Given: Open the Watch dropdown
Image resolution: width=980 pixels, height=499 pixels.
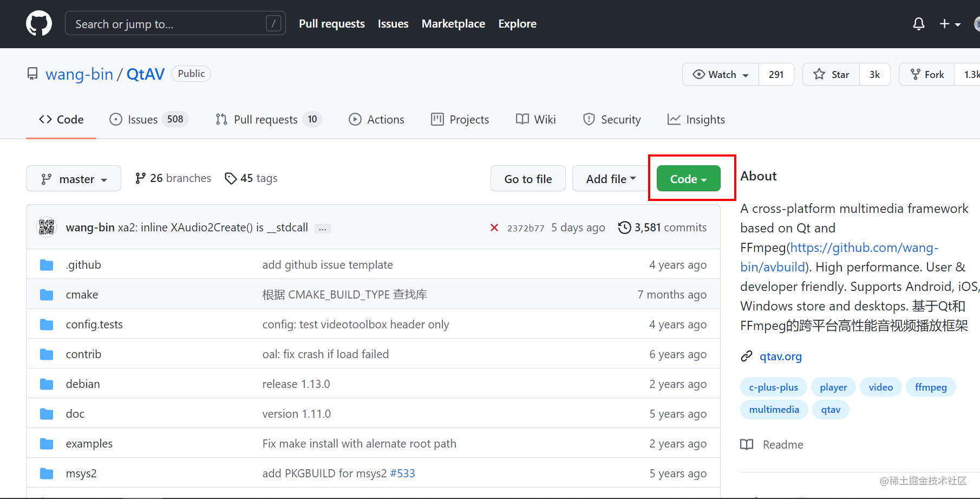Looking at the screenshot, I should (x=721, y=74).
